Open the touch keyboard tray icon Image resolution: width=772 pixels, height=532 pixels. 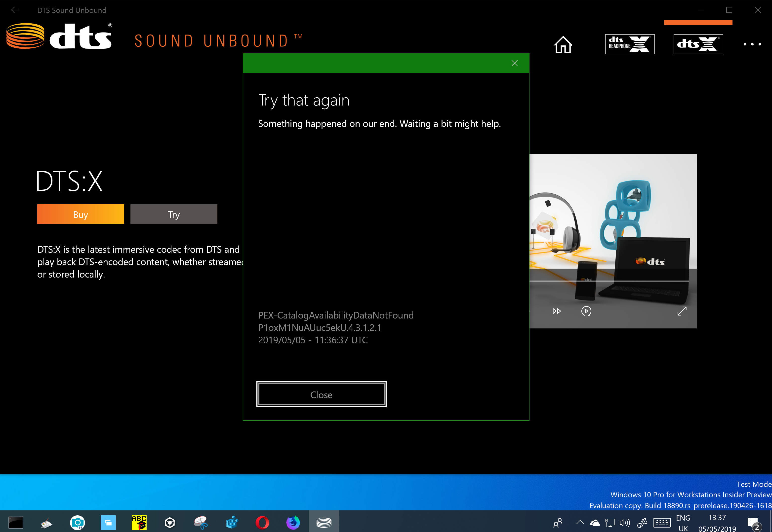coord(662,523)
